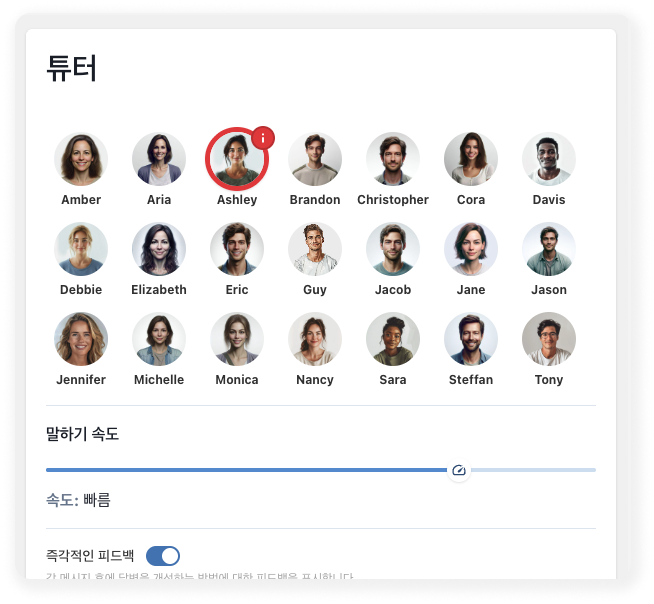
Task: Click the light-blue end of speaking speed track
Action: point(533,470)
